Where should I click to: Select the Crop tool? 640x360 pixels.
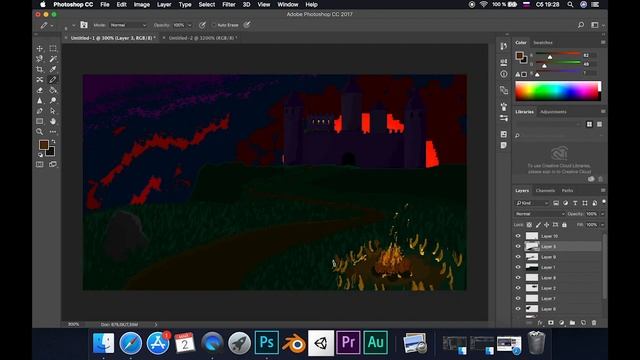[x=40, y=69]
